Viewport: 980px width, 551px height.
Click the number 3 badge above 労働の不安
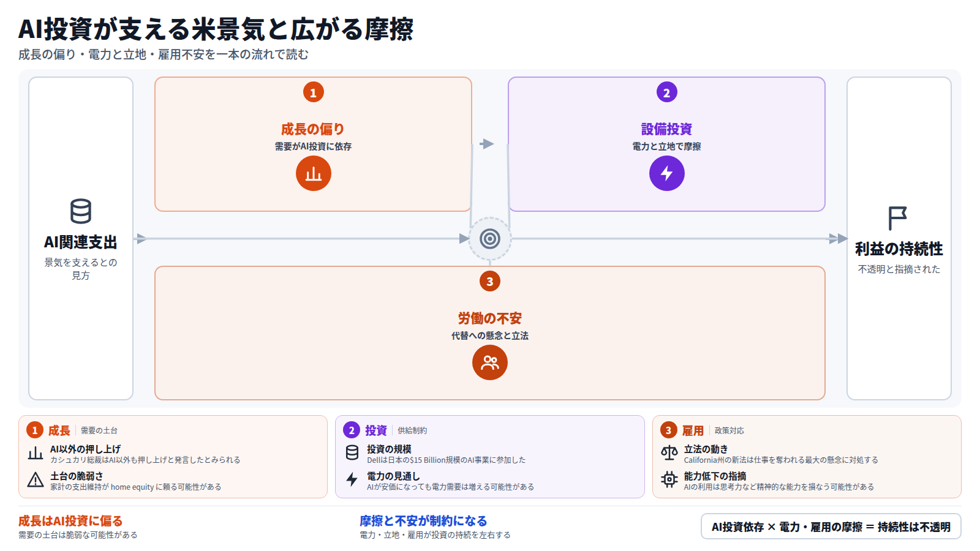[x=490, y=281]
